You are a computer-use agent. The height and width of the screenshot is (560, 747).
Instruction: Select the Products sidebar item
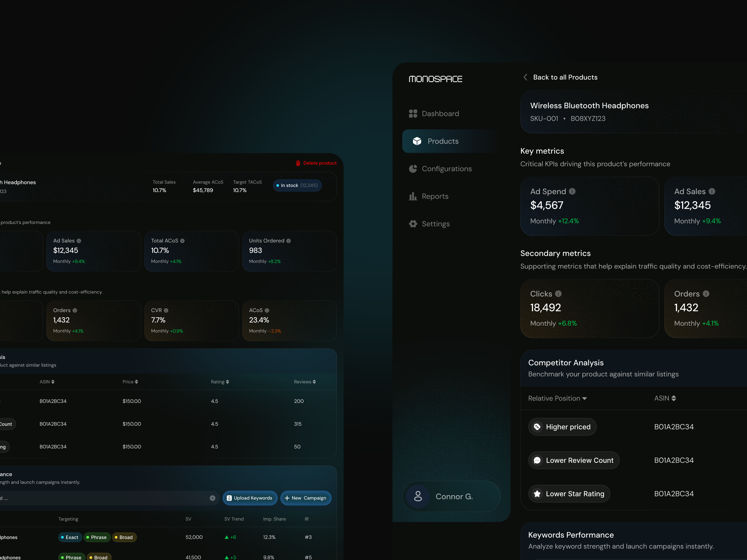[451, 141]
